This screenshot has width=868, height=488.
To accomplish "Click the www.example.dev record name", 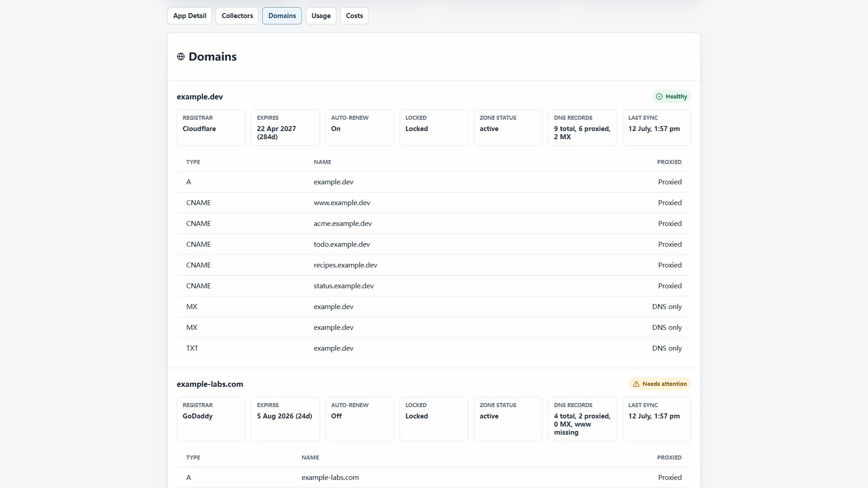I will (342, 203).
